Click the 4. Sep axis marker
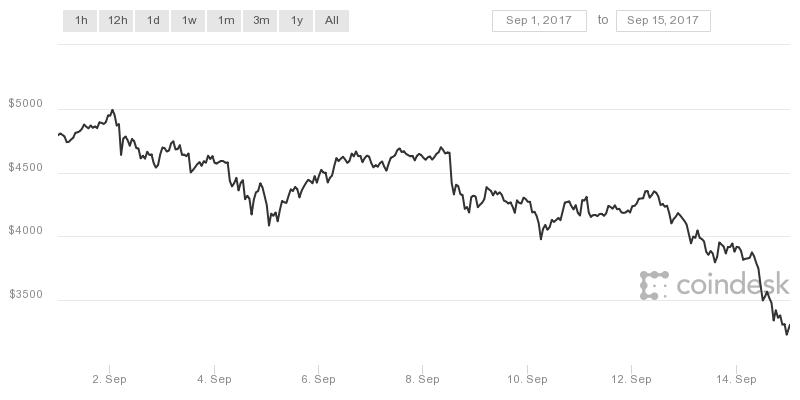This screenshot has width=800, height=400. click(214, 379)
